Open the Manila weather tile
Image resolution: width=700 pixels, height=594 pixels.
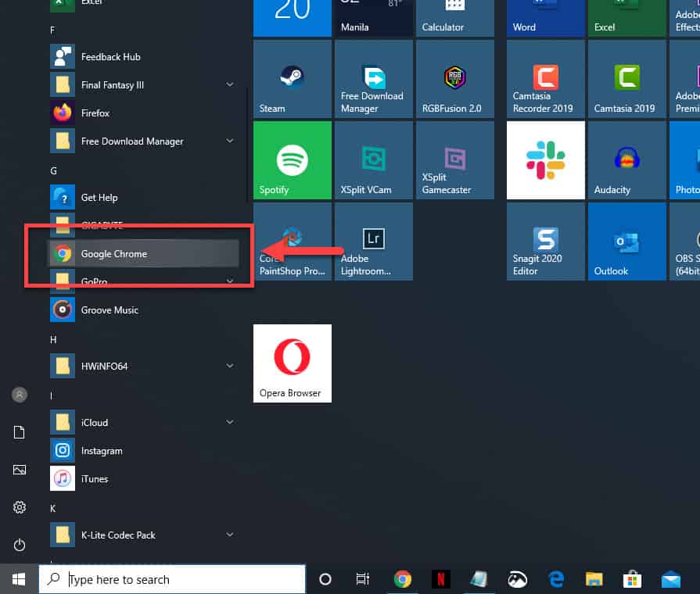374,18
